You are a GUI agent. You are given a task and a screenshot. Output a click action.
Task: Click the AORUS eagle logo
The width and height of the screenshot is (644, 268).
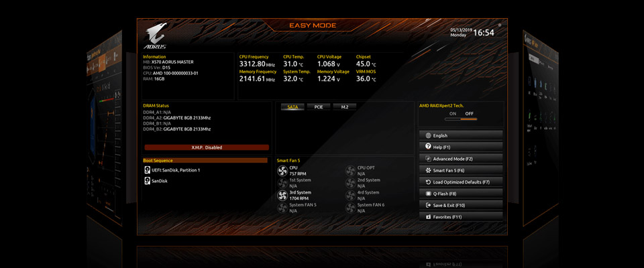pos(155,36)
